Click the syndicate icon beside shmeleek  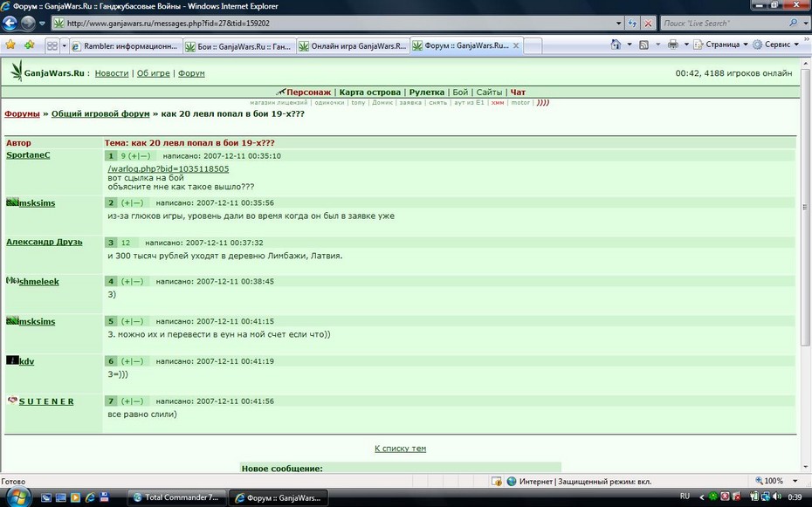12,280
